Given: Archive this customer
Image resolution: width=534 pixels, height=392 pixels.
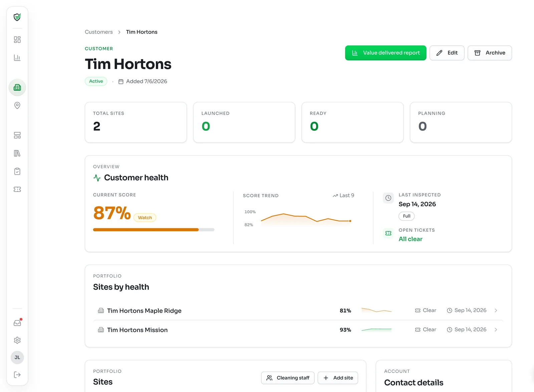Looking at the screenshot, I should [490, 53].
